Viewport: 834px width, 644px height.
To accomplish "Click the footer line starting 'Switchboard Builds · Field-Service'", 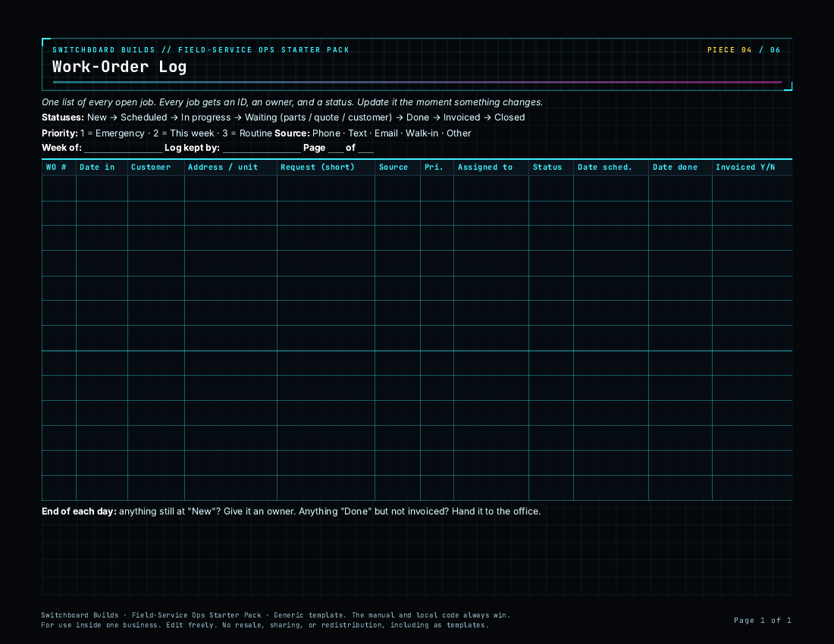I will coord(275,615).
